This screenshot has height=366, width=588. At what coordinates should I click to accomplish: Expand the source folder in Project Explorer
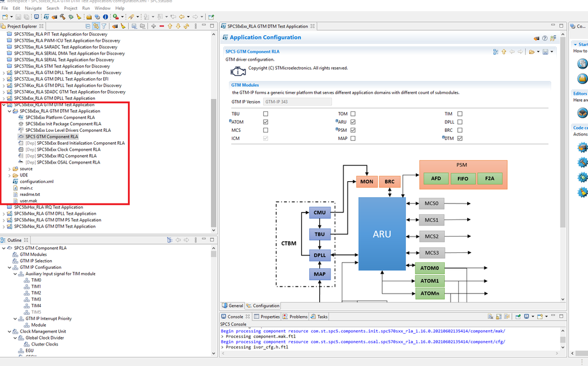tap(10, 169)
